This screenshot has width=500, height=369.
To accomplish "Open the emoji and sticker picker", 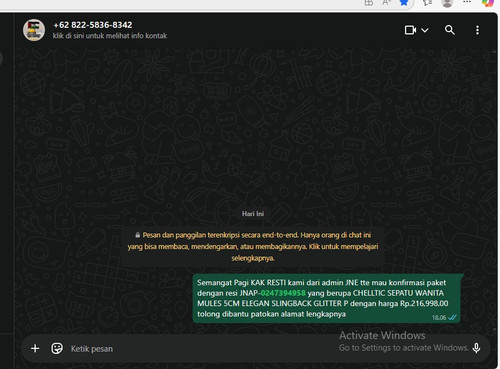I will click(x=57, y=349).
